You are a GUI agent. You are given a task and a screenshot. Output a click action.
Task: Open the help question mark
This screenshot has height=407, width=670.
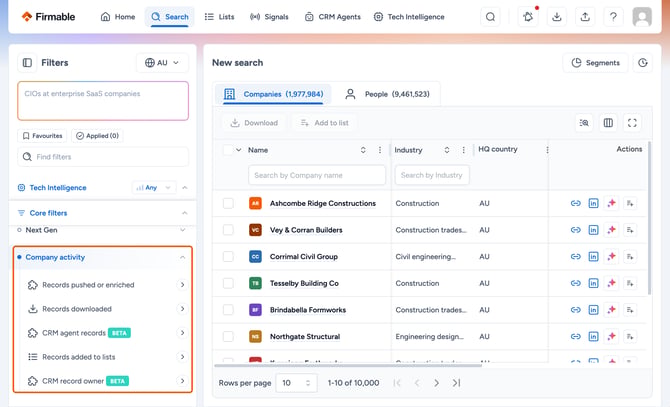[613, 17]
